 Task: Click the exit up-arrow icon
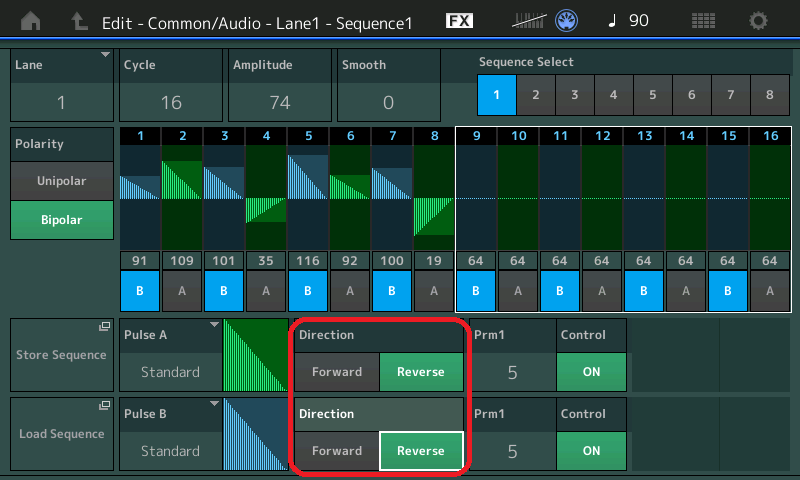80,21
